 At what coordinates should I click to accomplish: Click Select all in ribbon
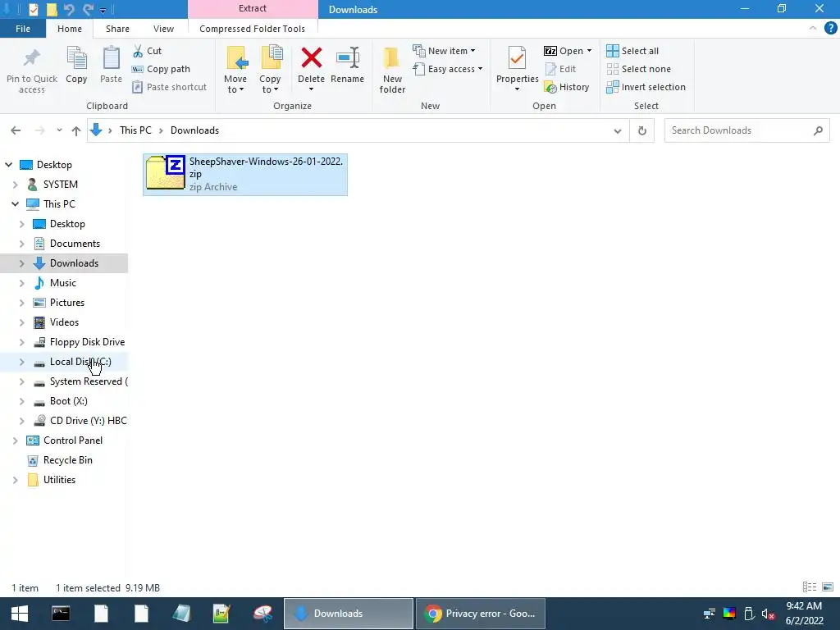632,51
